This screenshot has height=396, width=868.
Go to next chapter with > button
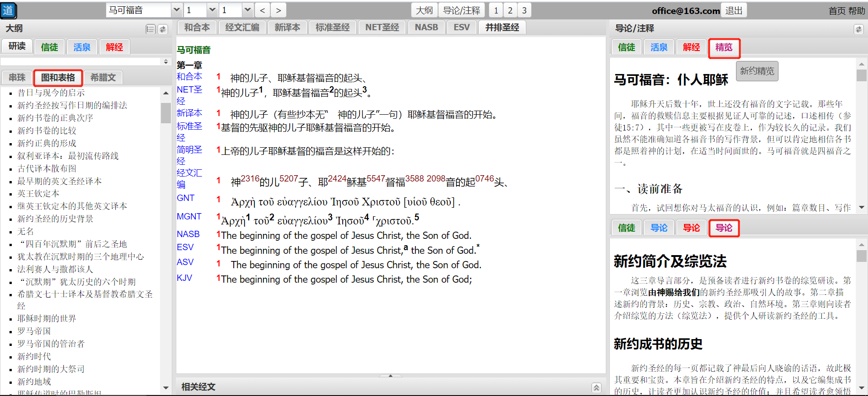point(278,10)
